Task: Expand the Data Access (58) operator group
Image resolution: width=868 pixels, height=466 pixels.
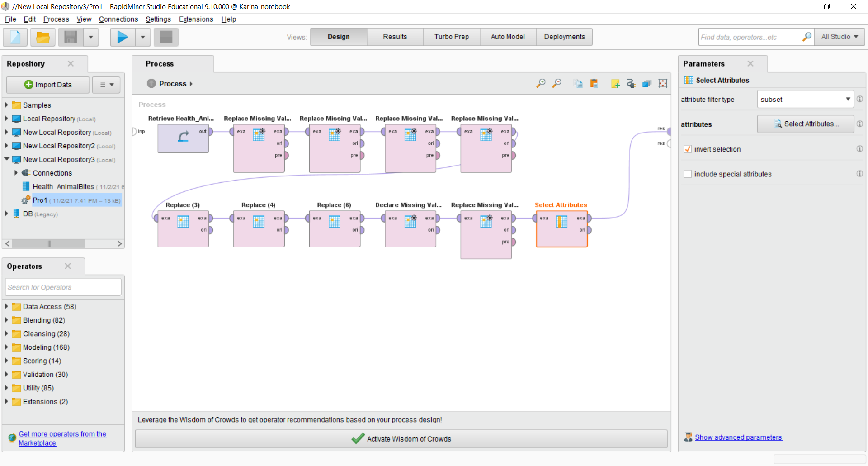Action: click(x=6, y=306)
